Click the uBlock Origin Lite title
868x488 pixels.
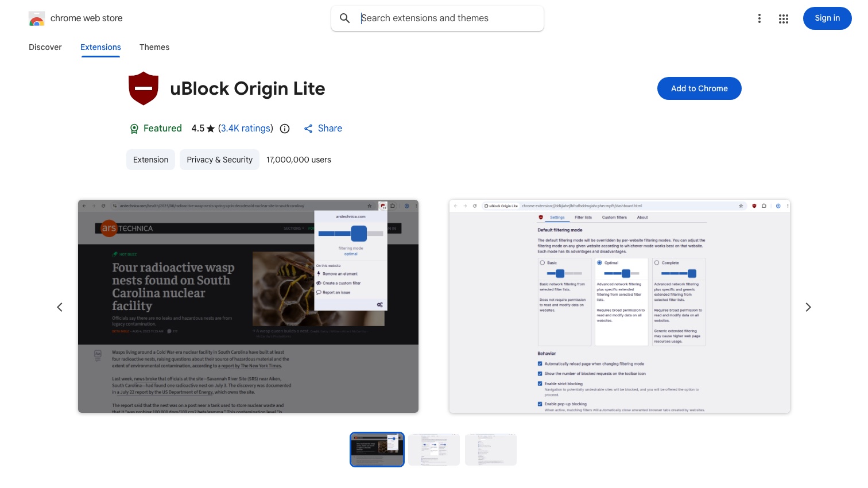click(x=247, y=88)
